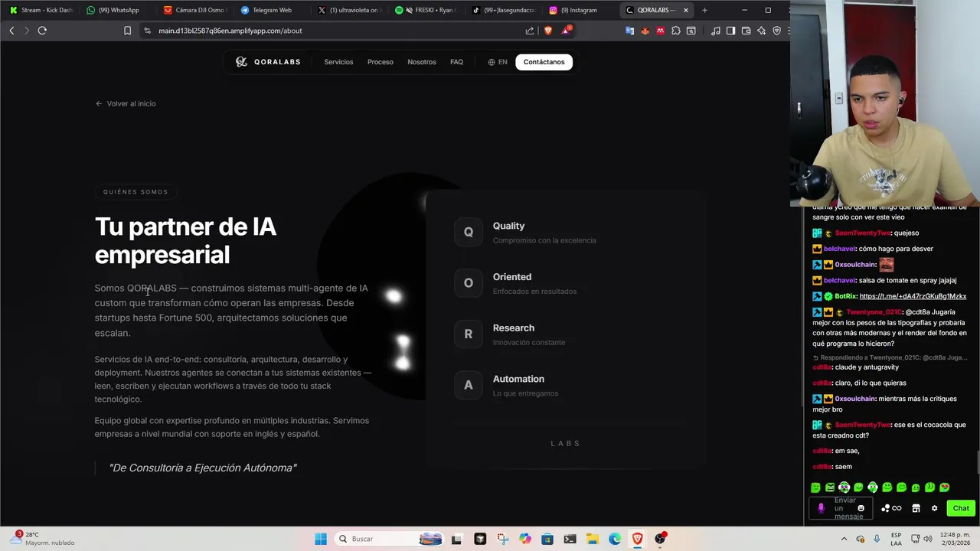
Task: Switch language with the EN globe toggle
Action: (x=498, y=62)
